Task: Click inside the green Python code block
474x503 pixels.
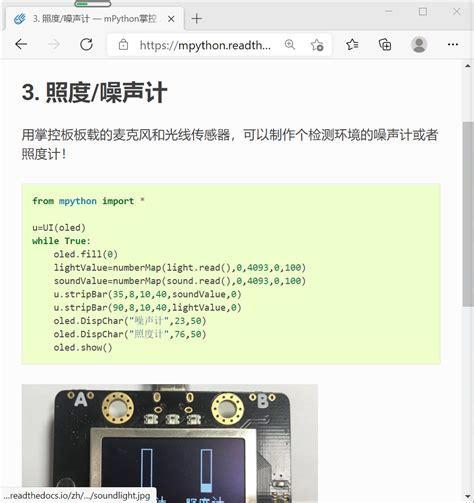Action: [x=231, y=274]
